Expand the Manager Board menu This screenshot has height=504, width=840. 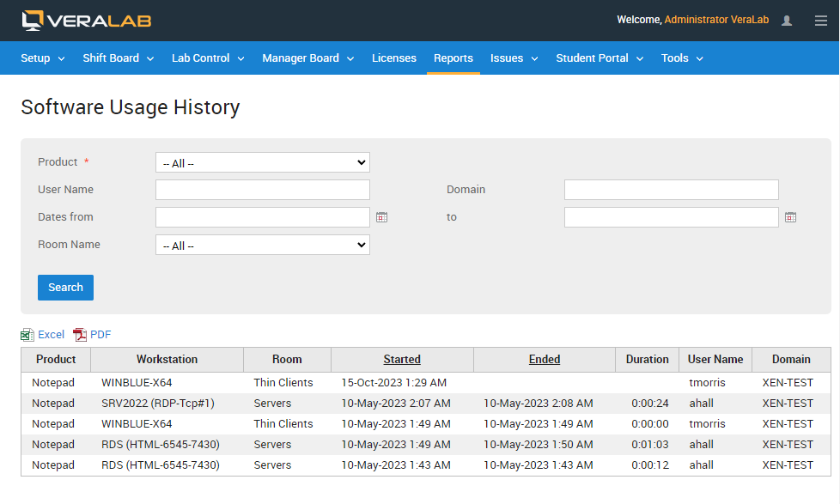click(x=308, y=58)
